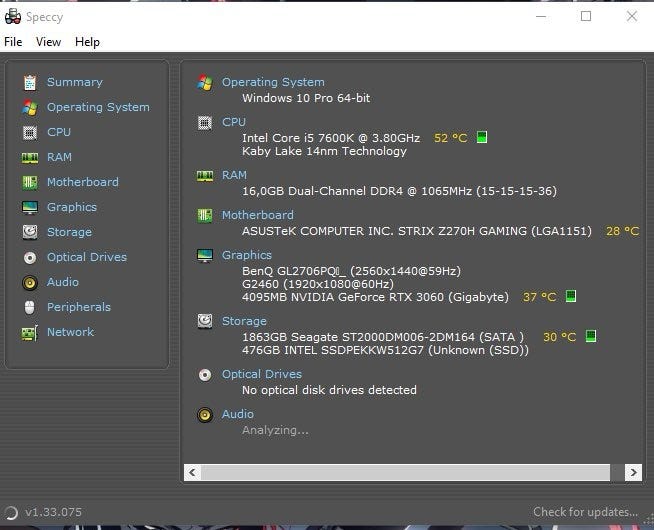This screenshot has height=530, width=654.
Task: Click the INTEL SSDPEKKW512G7 storage line
Action: tap(385, 350)
